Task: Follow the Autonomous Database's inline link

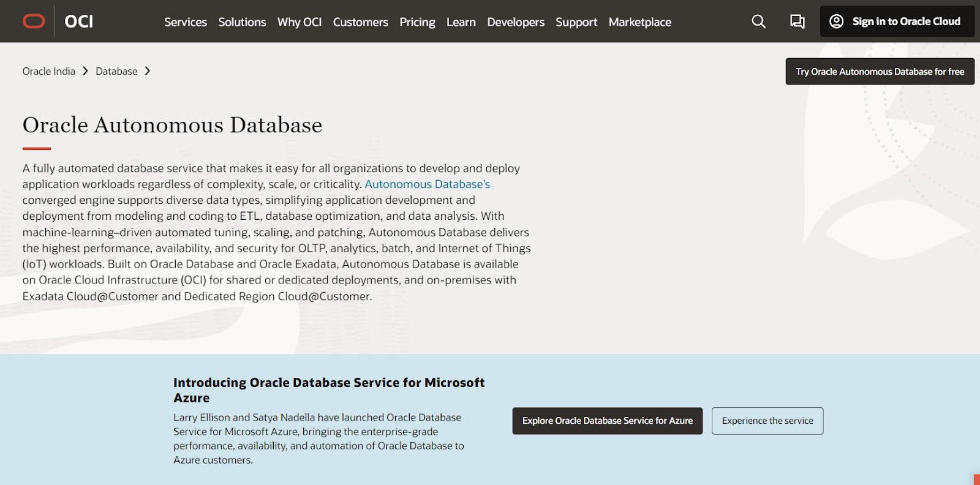Action: (x=428, y=184)
